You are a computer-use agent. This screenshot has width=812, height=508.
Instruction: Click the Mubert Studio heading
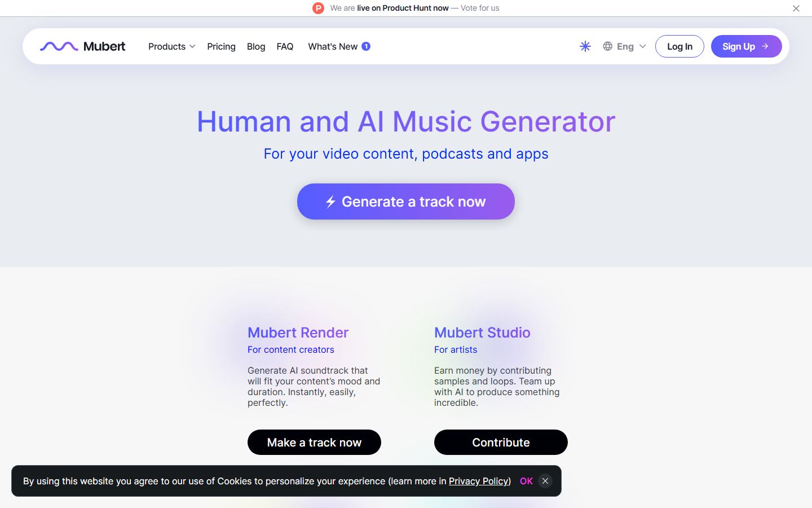pyautogui.click(x=482, y=332)
